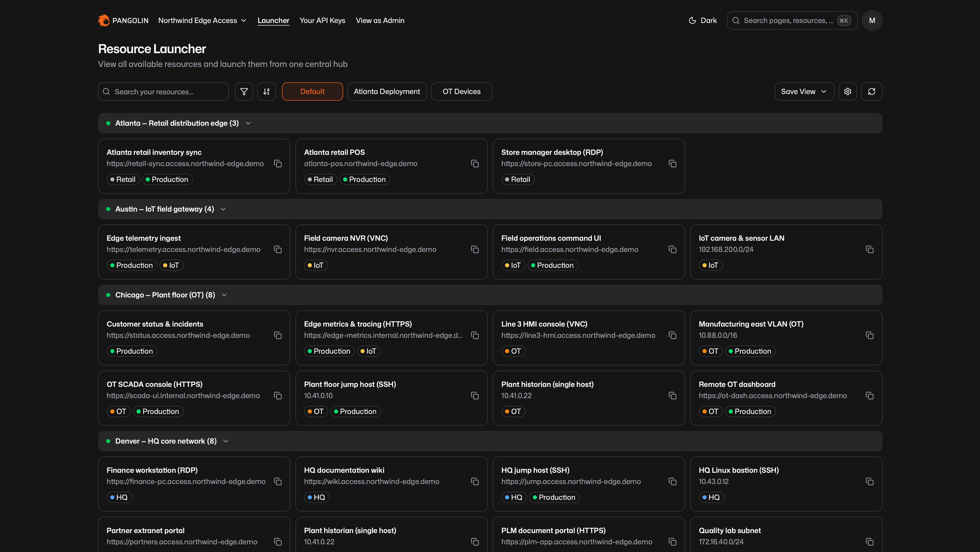Go to the Launcher tab
This screenshot has width=980, height=552.
pyautogui.click(x=273, y=20)
